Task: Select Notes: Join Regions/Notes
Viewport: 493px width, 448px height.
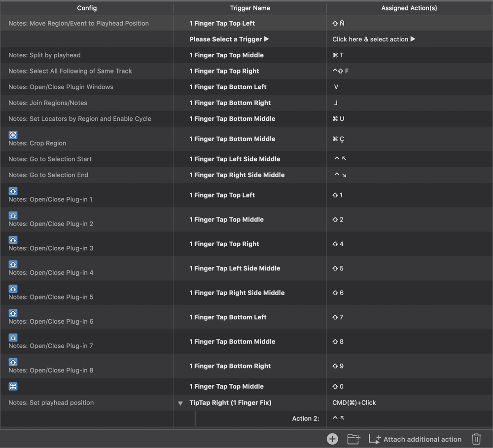Action: (48, 103)
